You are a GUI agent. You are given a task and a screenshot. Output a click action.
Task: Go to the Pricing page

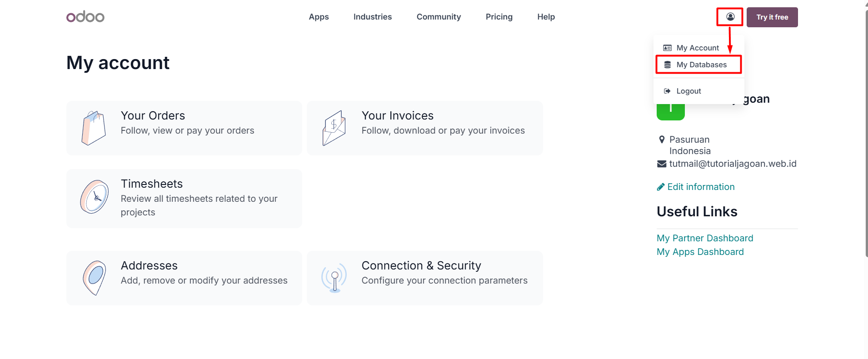[499, 17]
